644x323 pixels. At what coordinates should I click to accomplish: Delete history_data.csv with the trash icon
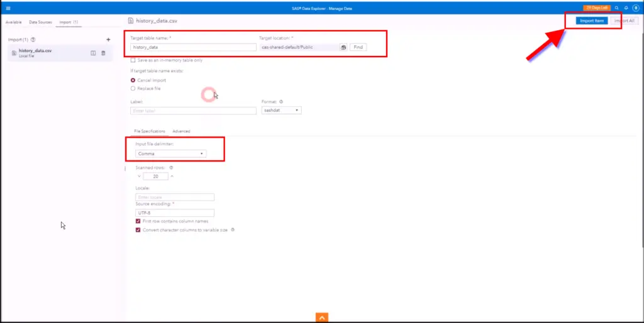click(x=104, y=53)
